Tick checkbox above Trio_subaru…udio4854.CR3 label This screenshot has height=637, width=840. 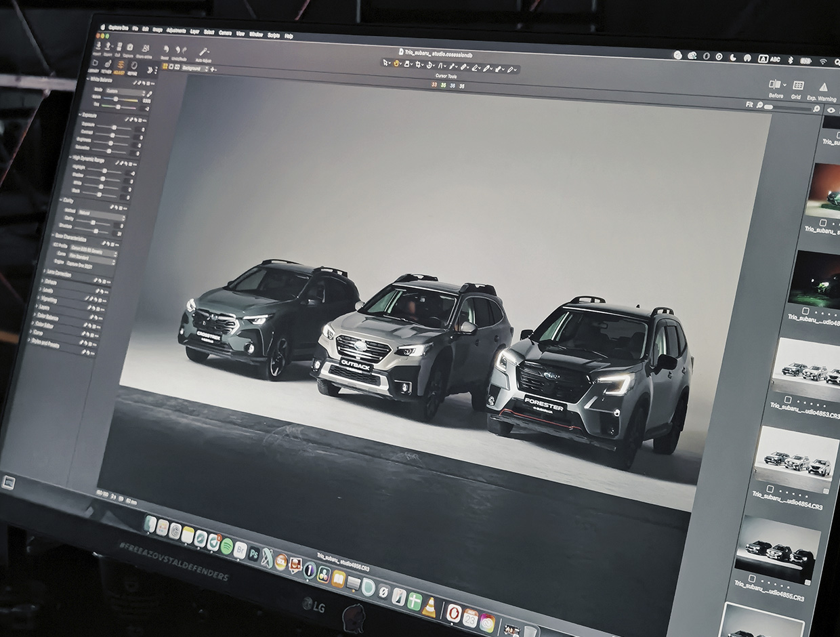(770, 489)
